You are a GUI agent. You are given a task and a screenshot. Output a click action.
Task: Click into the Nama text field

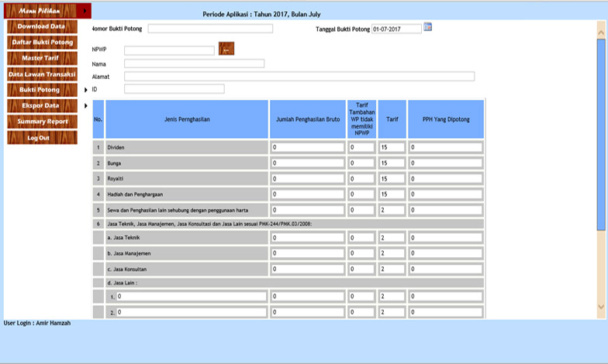pyautogui.click(x=194, y=64)
